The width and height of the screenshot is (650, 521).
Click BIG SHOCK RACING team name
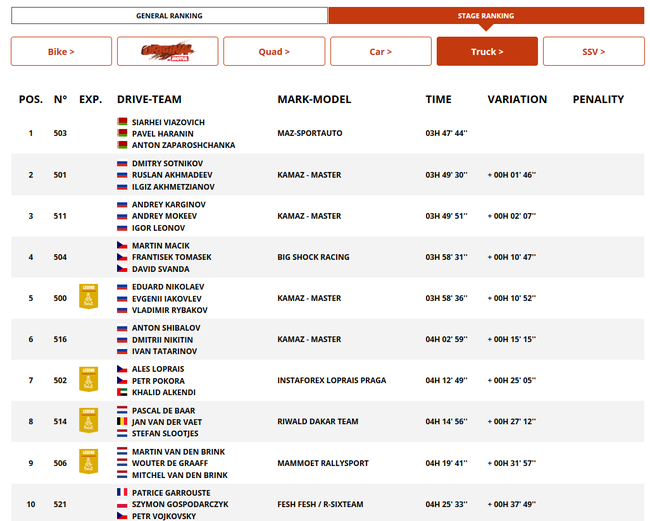[x=313, y=257]
